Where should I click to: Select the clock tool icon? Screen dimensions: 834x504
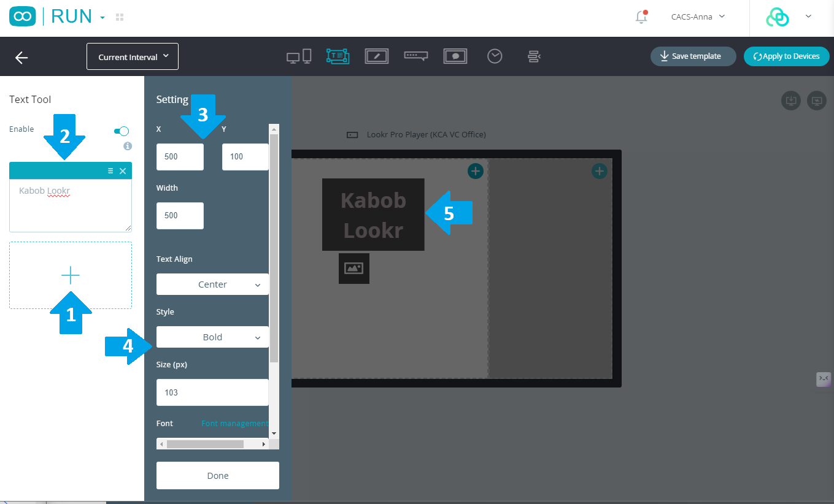[495, 56]
